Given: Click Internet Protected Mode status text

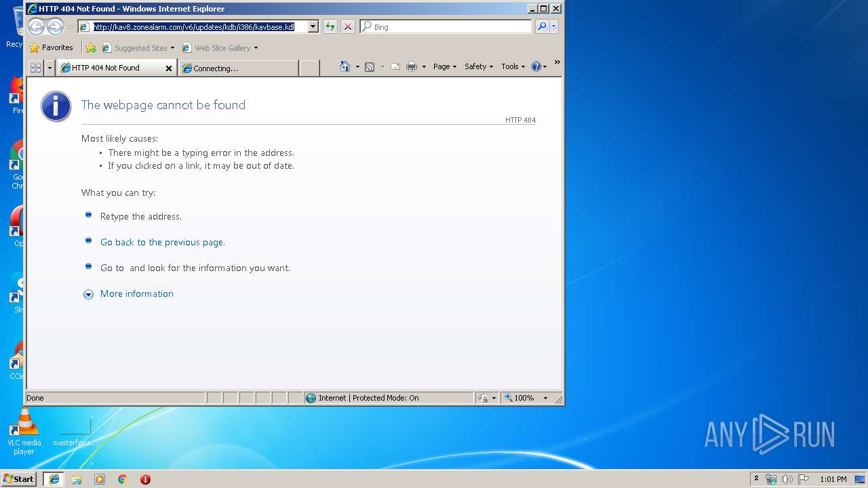Looking at the screenshot, I should click(x=368, y=398).
